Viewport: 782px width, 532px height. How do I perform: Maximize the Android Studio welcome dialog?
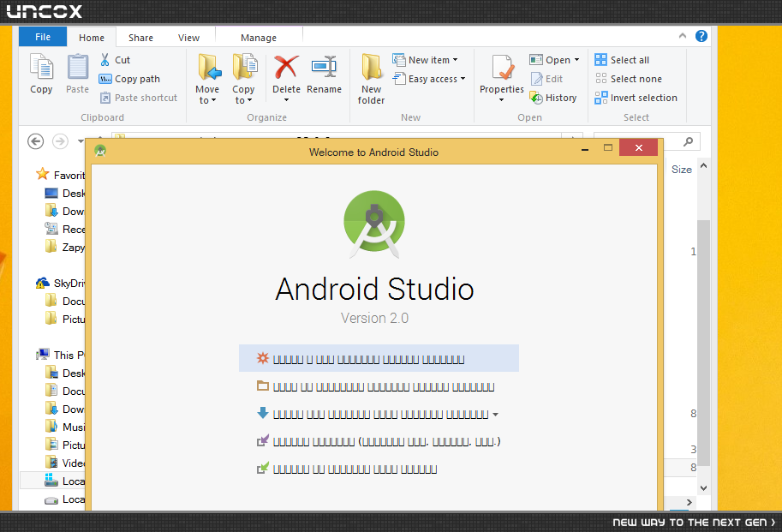tap(607, 147)
